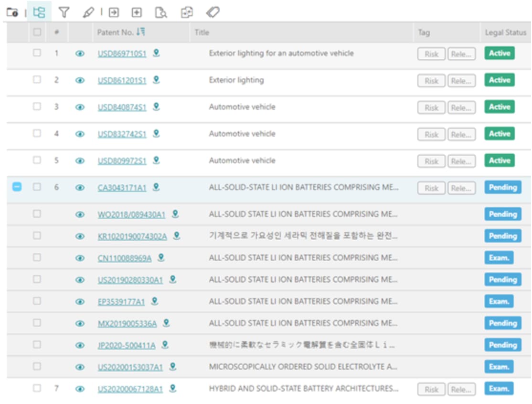Open patent link CA3043171A1

(x=122, y=188)
